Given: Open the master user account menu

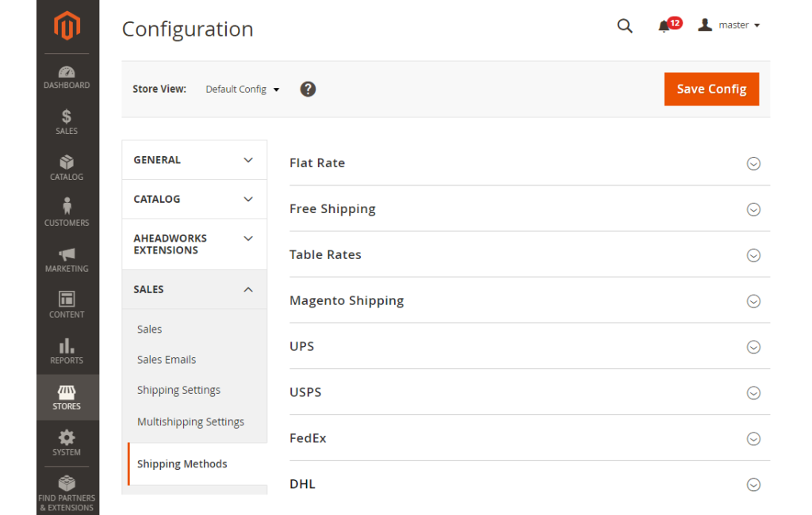Looking at the screenshot, I should click(730, 25).
